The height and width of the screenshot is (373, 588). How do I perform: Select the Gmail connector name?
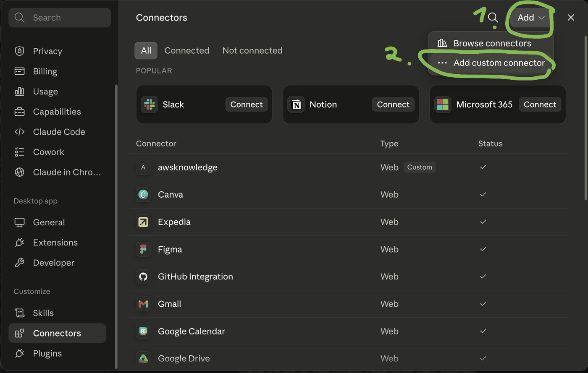170,304
